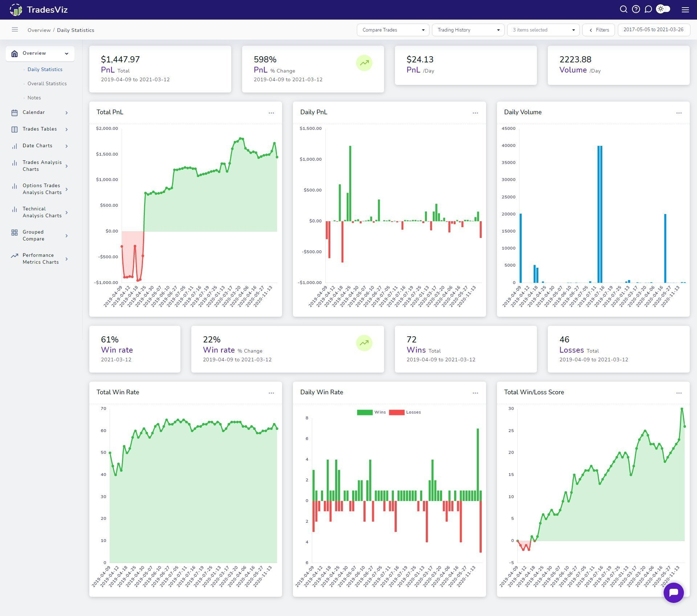Image resolution: width=697 pixels, height=616 pixels.
Task: Open the help question mark icon
Action: [x=636, y=9]
